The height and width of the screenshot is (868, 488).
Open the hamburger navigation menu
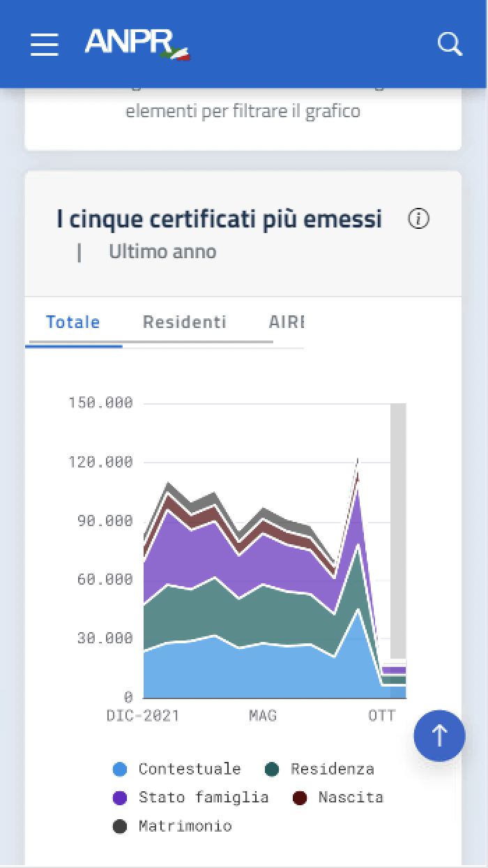pyautogui.click(x=44, y=44)
